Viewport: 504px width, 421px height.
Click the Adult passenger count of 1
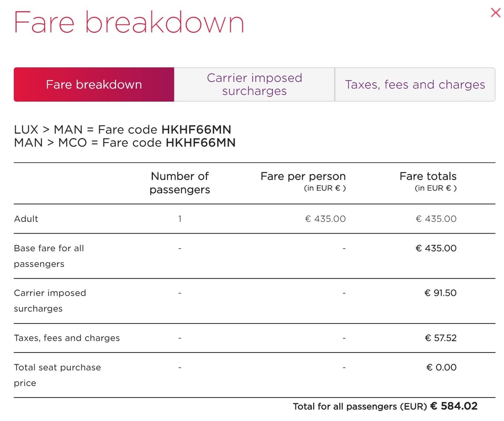coord(180,219)
